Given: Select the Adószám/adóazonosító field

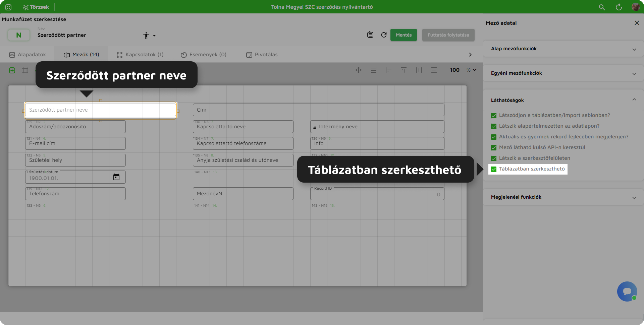Looking at the screenshot, I should pos(75,127).
